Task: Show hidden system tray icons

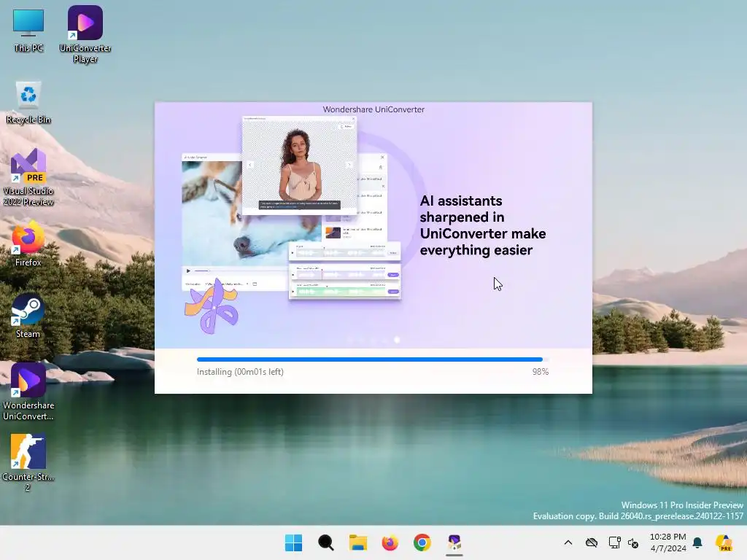Action: (x=568, y=542)
